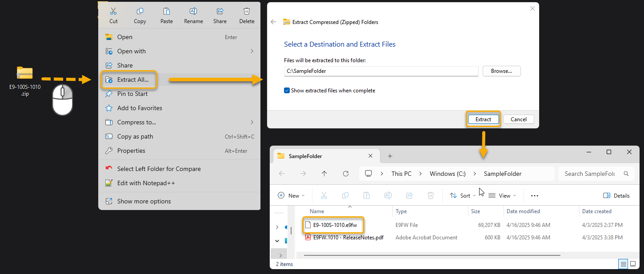Screen dimensions: 644x274
Task: Select Show more options menu entry
Action: click(x=144, y=201)
